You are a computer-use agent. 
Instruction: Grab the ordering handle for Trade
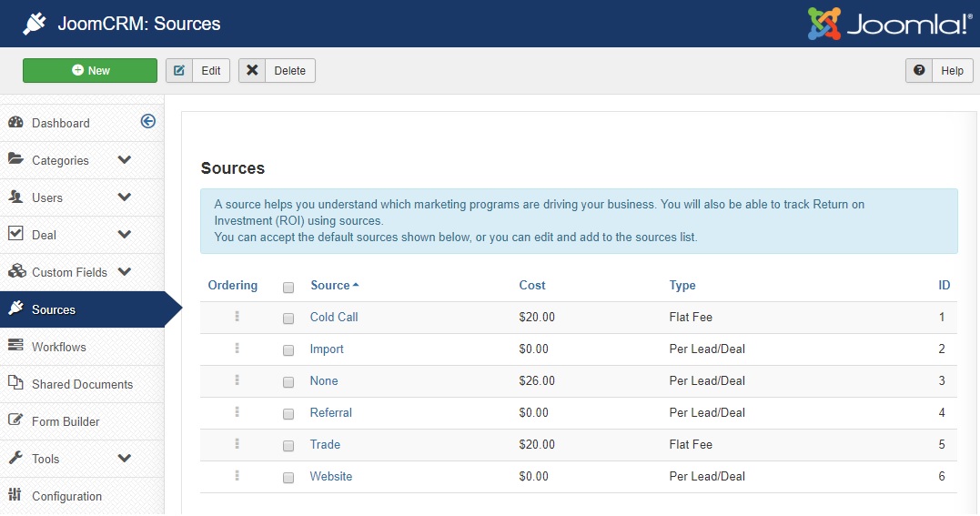pos(237,444)
